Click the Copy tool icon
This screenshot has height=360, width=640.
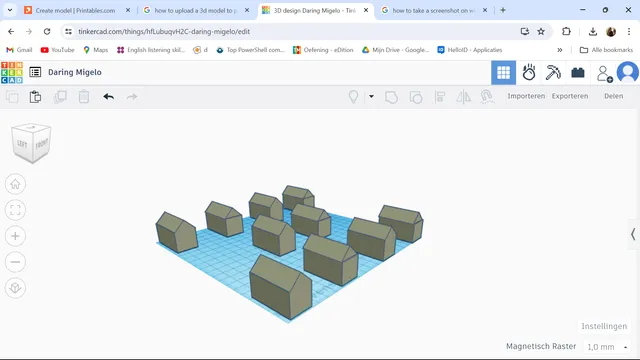pyautogui.click(x=12, y=97)
